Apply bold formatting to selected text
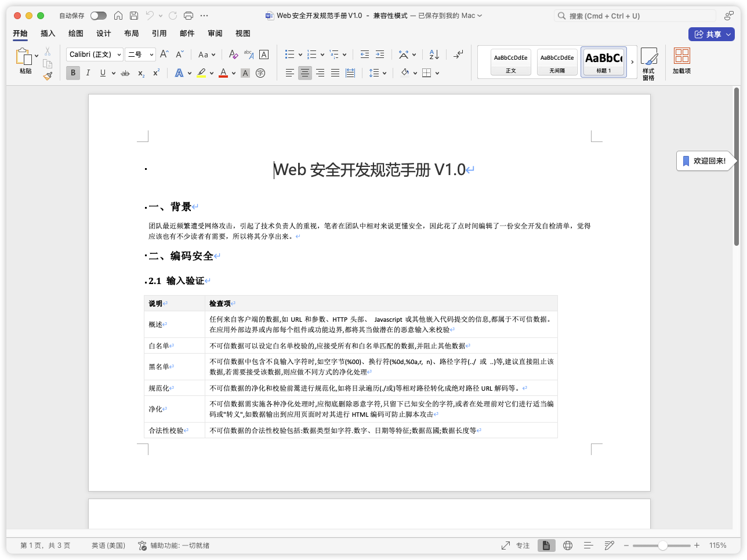The image size is (747, 560). pos(73,73)
